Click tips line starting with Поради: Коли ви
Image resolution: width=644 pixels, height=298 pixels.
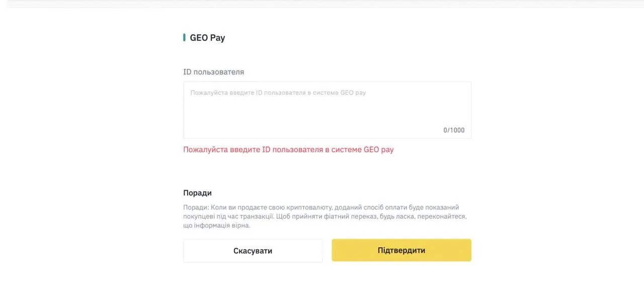click(321, 207)
